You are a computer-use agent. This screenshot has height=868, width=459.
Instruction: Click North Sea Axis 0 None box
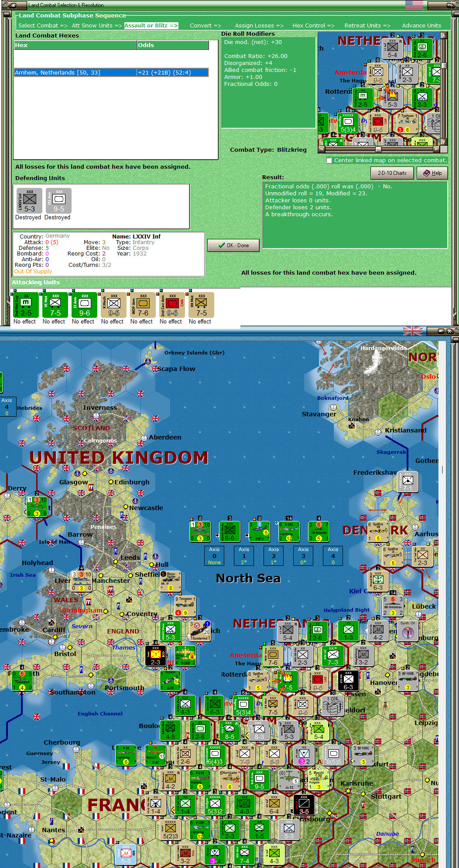[214, 556]
